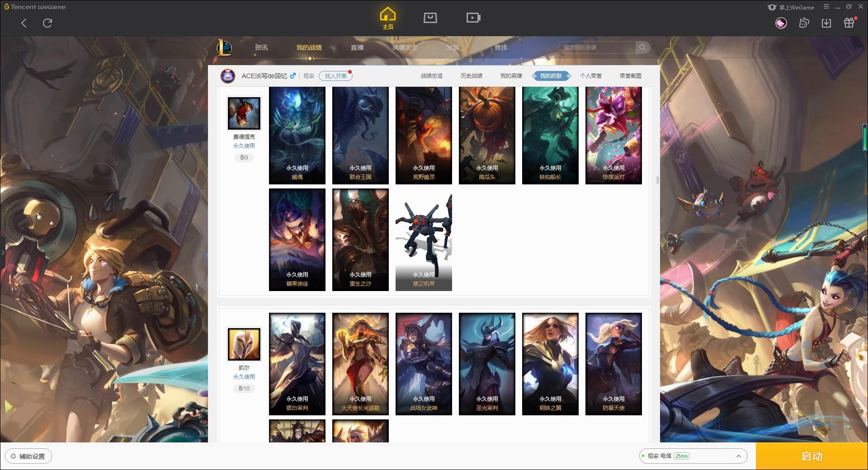The height and width of the screenshot is (470, 868).
Task: Open the 历史战绩 sub-tab
Action: [x=472, y=76]
